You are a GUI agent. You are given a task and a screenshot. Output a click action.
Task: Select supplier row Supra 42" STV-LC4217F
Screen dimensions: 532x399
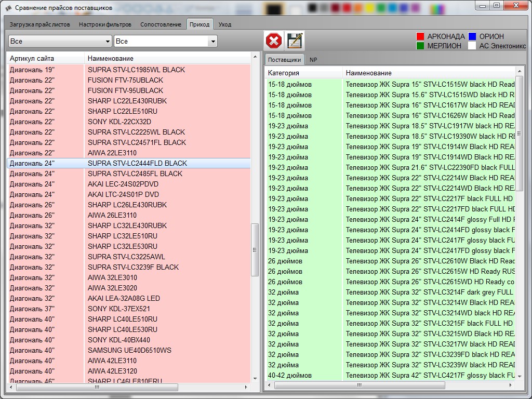(390, 376)
